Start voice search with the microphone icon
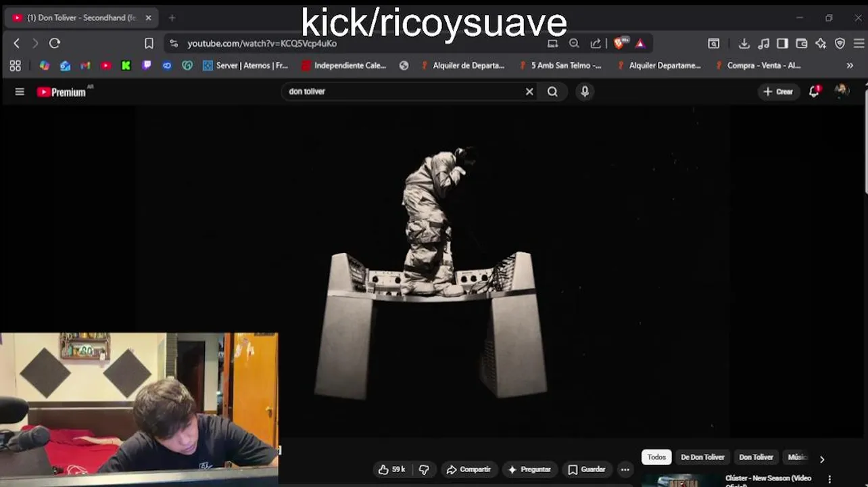The image size is (868, 487). point(585,91)
